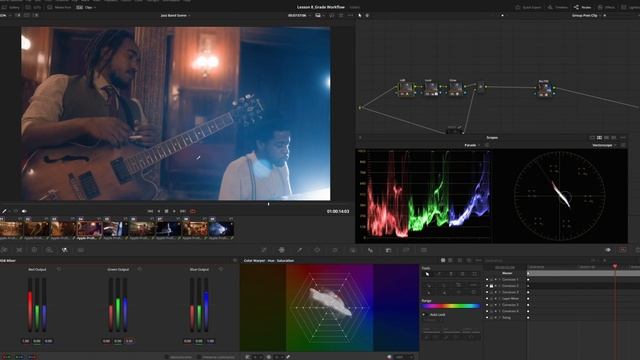Viewport: 640px width, 360px height.
Task: Open the Key palette icon
Action: pyautogui.click(x=388, y=250)
